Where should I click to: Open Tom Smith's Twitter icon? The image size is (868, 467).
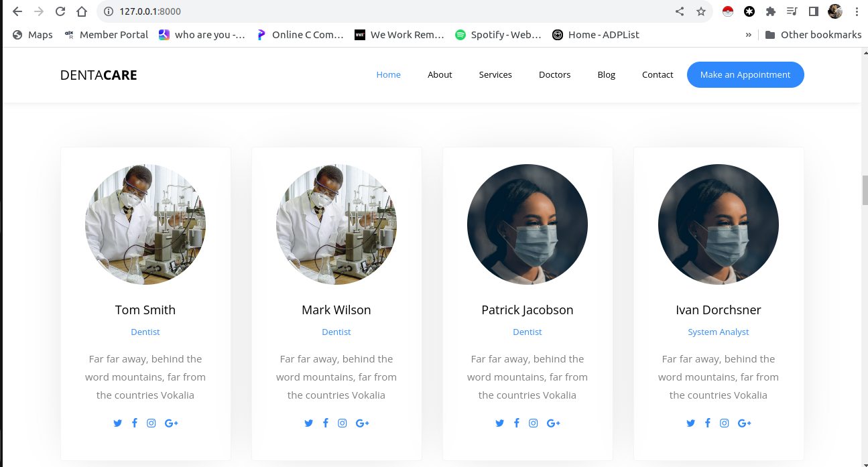[118, 423]
